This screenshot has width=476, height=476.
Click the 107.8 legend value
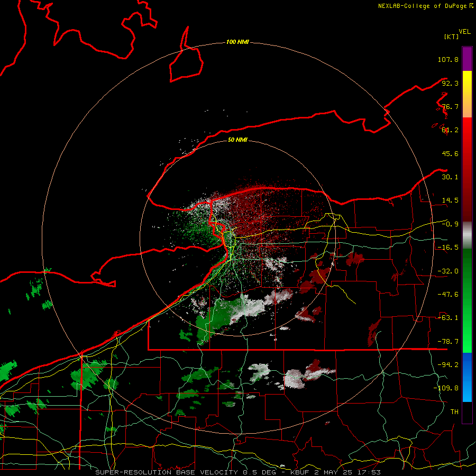448,59
